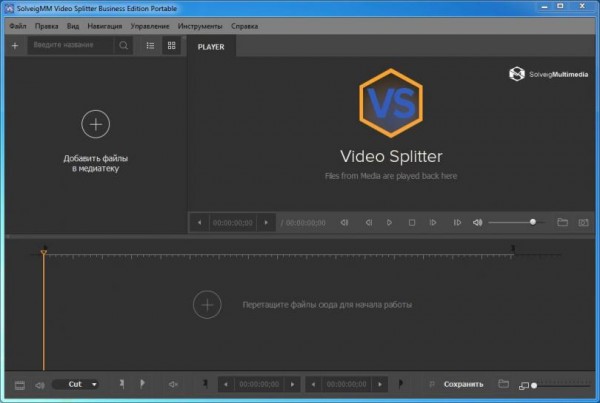
Task: Open the Файл menu
Action: 18,26
